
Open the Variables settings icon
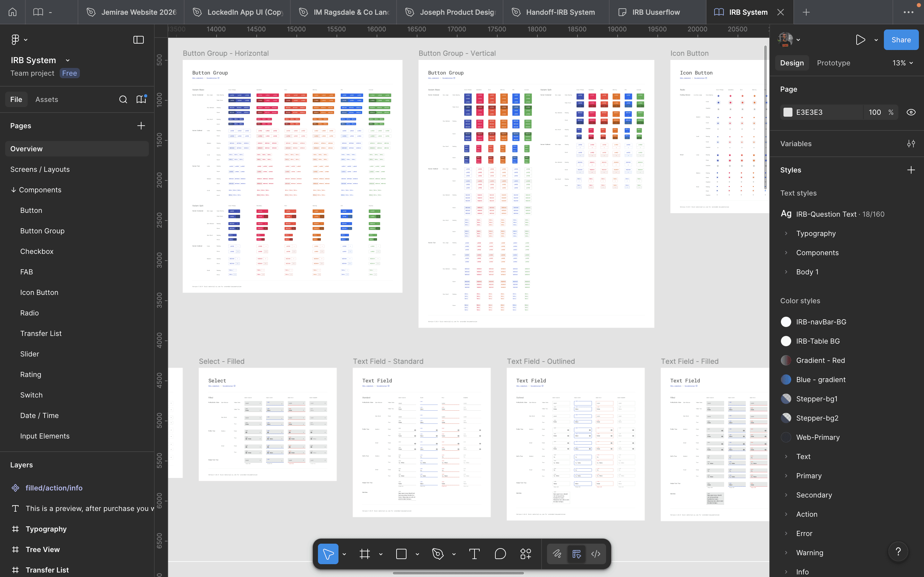[911, 144]
